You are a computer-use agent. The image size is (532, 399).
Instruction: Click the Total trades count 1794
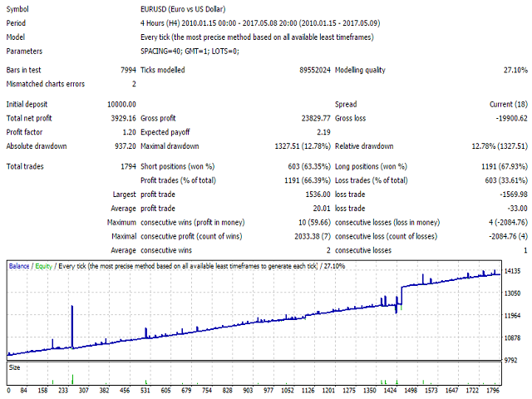point(127,166)
